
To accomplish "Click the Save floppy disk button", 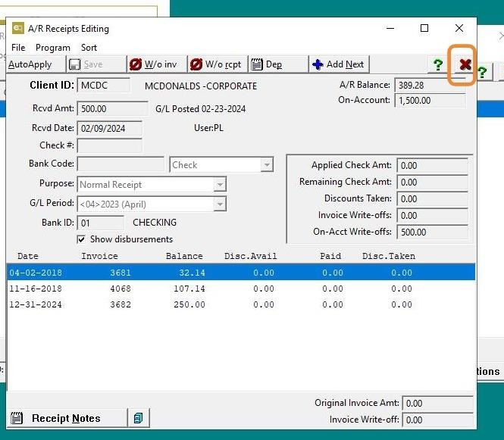I will click(96, 64).
